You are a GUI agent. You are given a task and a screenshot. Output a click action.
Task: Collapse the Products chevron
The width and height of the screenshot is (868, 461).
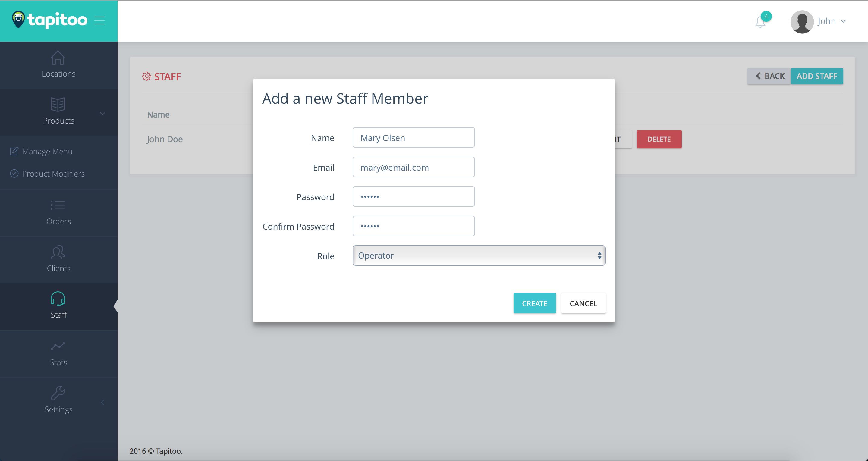tap(102, 114)
